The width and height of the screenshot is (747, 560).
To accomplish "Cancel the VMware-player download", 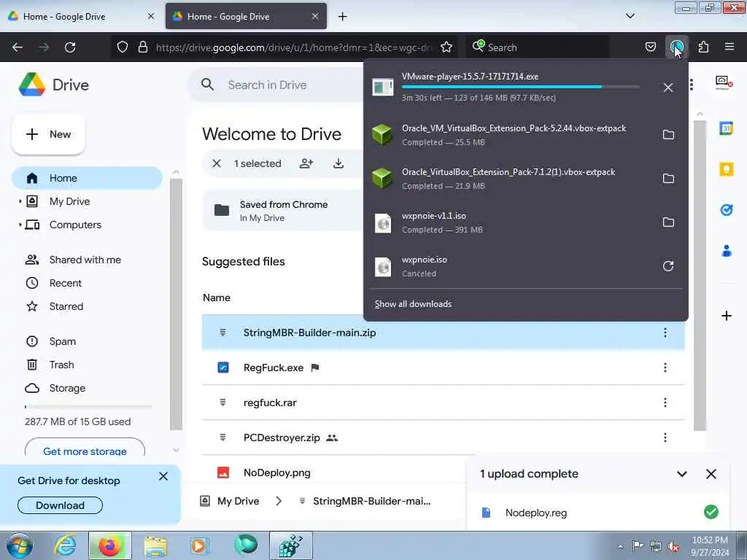I will point(668,87).
